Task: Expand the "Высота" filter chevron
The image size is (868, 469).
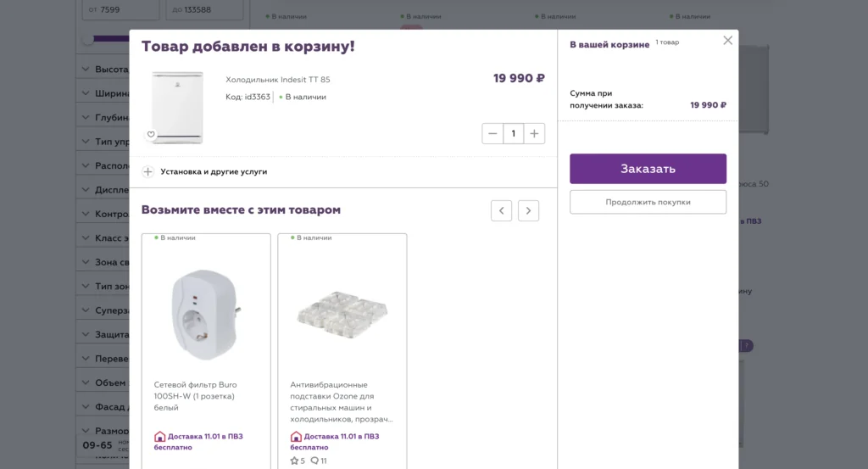Action: coord(86,70)
